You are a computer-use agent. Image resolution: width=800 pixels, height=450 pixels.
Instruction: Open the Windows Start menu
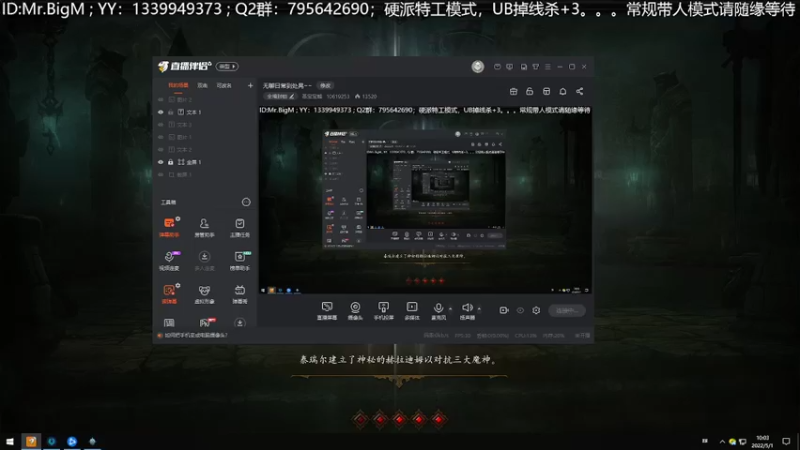10,441
